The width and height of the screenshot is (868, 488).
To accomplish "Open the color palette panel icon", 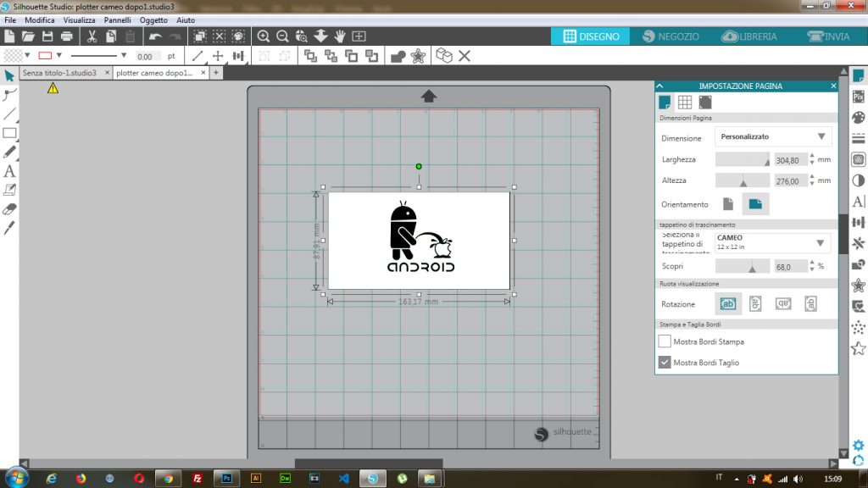I will pyautogui.click(x=859, y=117).
